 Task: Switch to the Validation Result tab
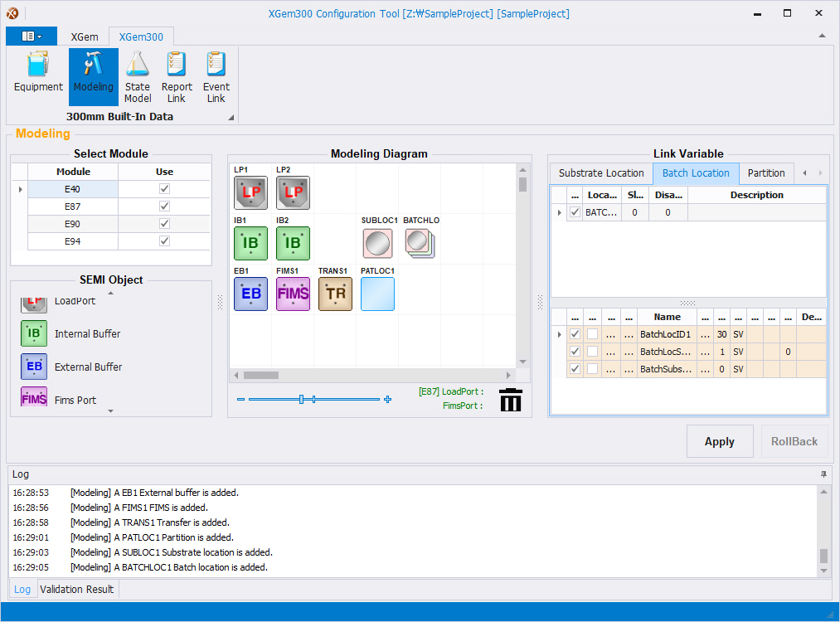coord(76,590)
